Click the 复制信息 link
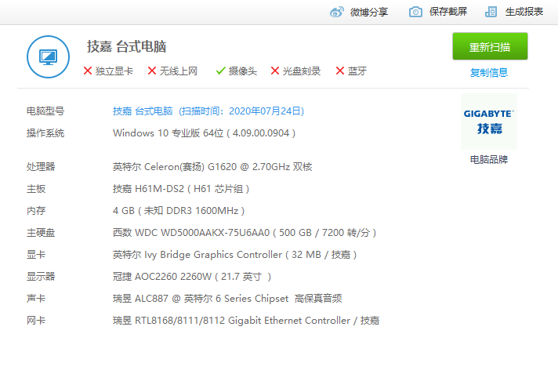The height and width of the screenshot is (392, 558). [489, 73]
